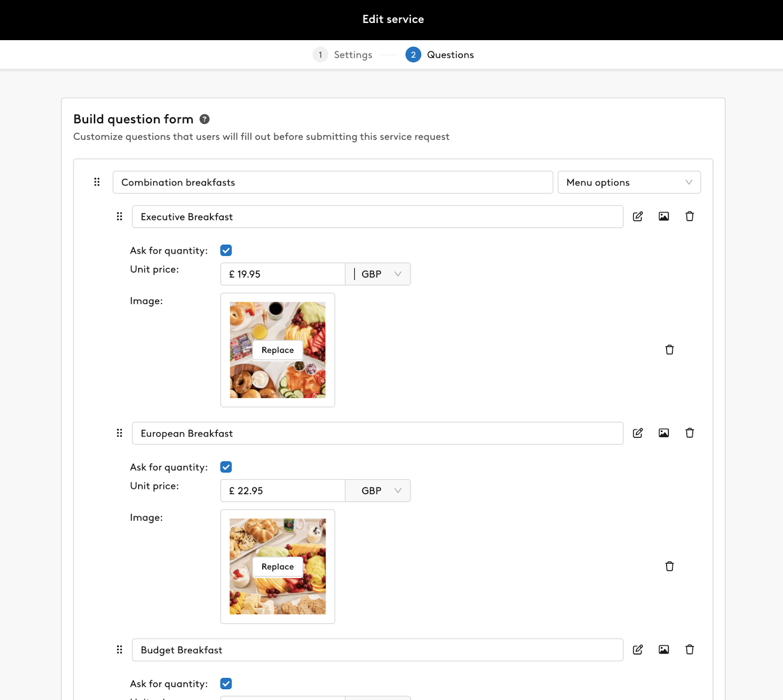
Task: Remove the Executive Breakfast image
Action: 669,350
